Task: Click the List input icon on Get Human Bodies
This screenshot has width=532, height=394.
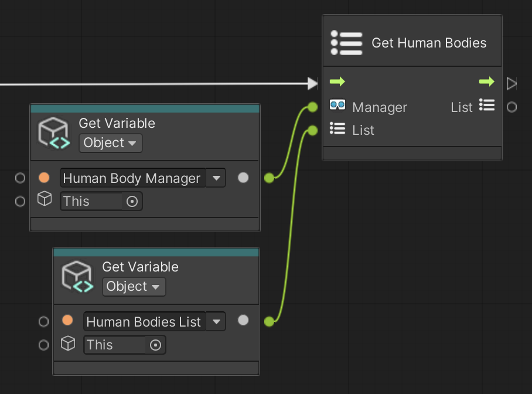Action: (338, 130)
